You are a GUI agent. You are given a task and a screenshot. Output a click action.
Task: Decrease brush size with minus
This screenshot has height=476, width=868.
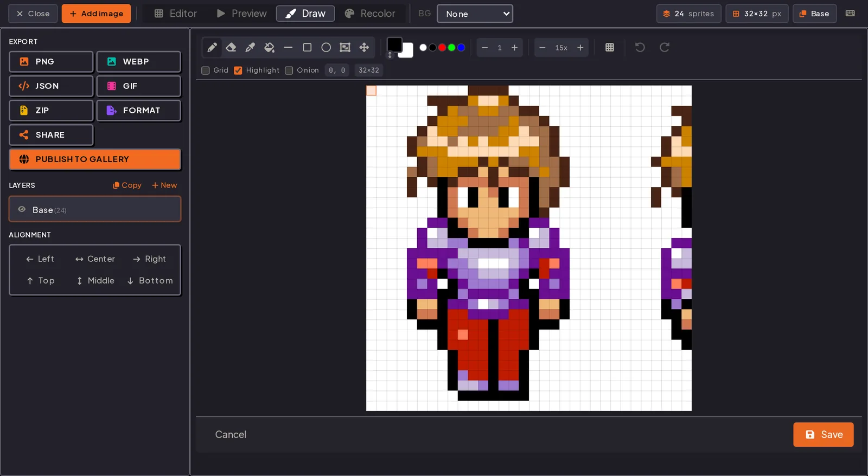click(485, 48)
